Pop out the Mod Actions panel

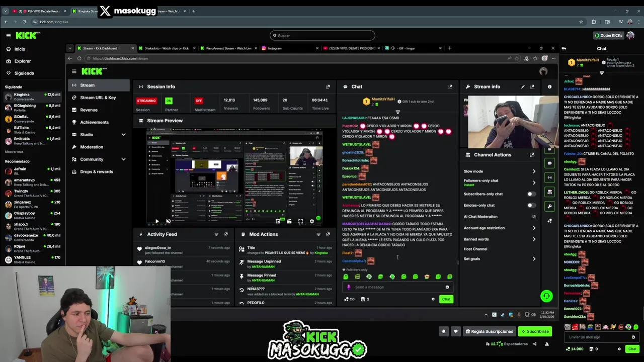(x=328, y=234)
